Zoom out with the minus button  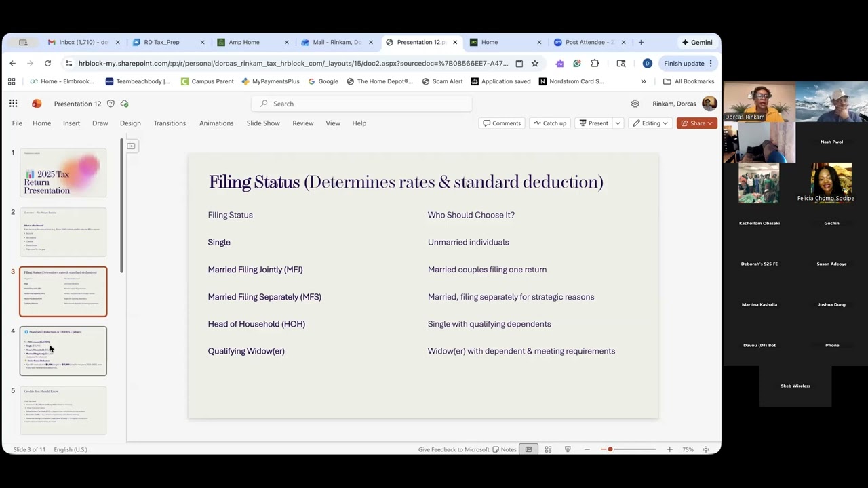(x=587, y=449)
